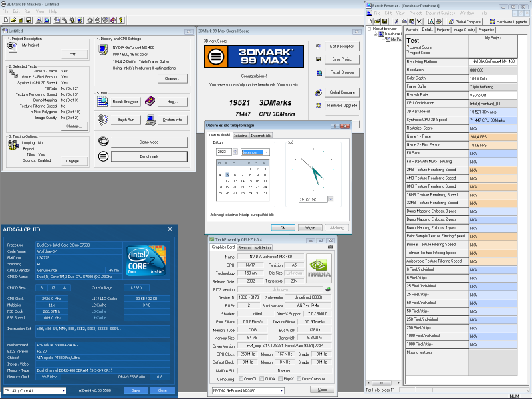Open Run menu in 3DMark 99 Max

pyautogui.click(x=28, y=11)
